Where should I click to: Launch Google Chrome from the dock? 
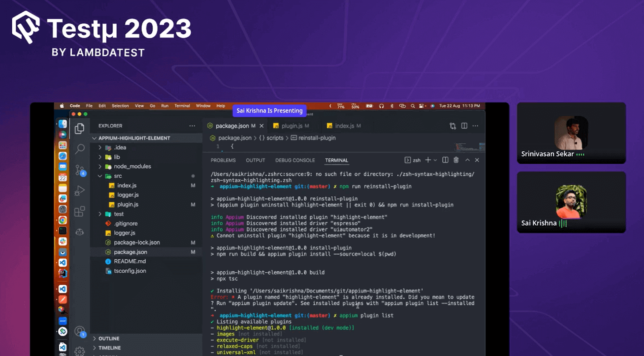coord(62,220)
